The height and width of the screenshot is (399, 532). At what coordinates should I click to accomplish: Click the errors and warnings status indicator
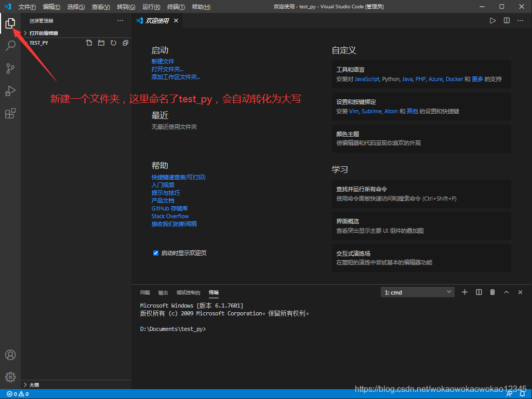[18, 394]
